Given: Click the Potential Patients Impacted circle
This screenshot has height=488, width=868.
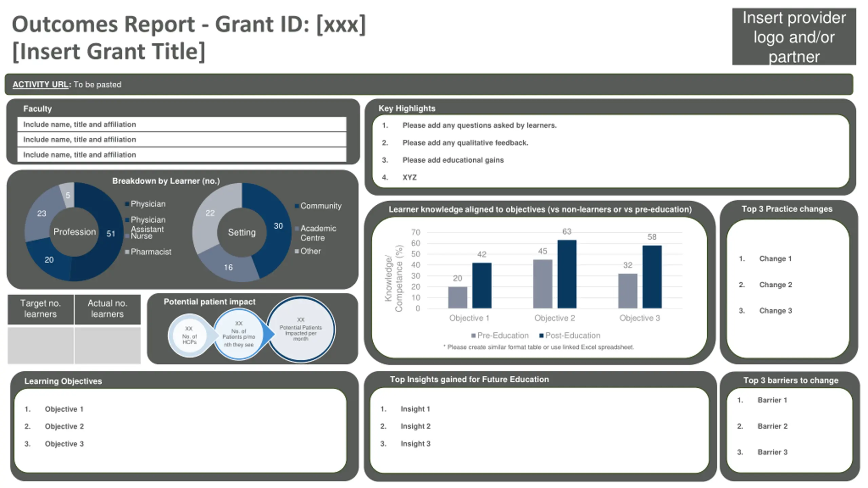Looking at the screenshot, I should coord(301,329).
